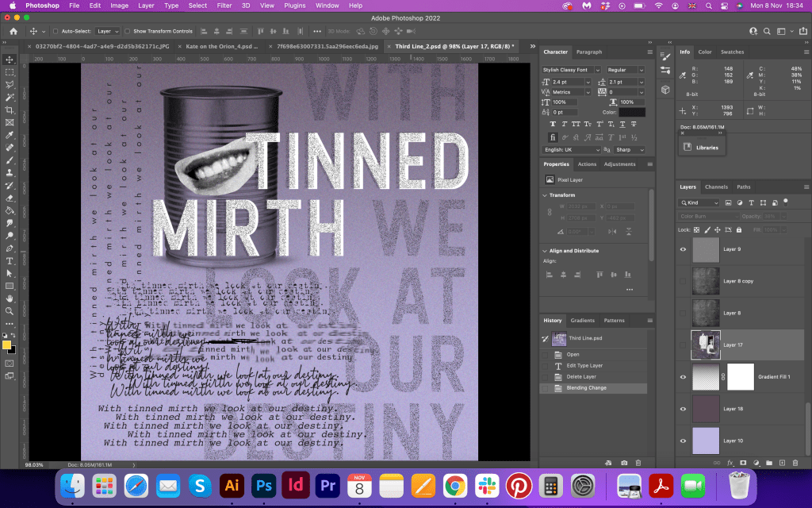This screenshot has height=508, width=812.
Task: Add a layer mask
Action: point(743,462)
